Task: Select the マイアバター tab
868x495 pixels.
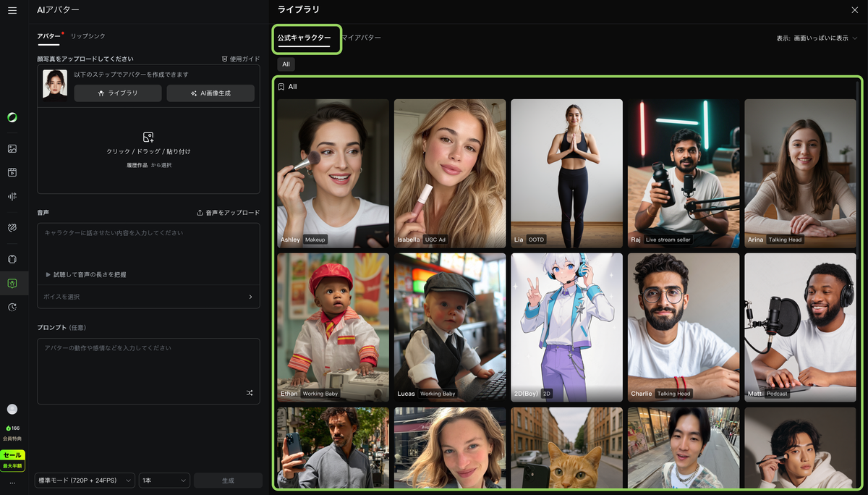Action: [x=361, y=38]
